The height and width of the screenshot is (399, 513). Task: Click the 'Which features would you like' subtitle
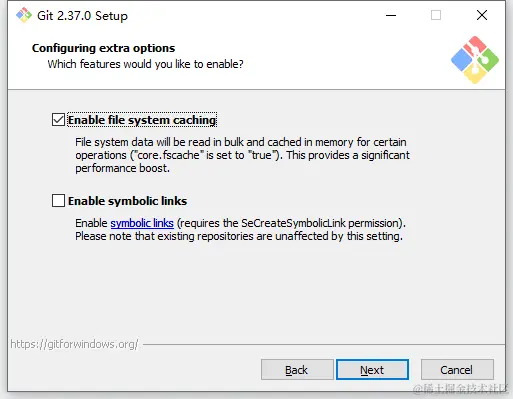145,64
